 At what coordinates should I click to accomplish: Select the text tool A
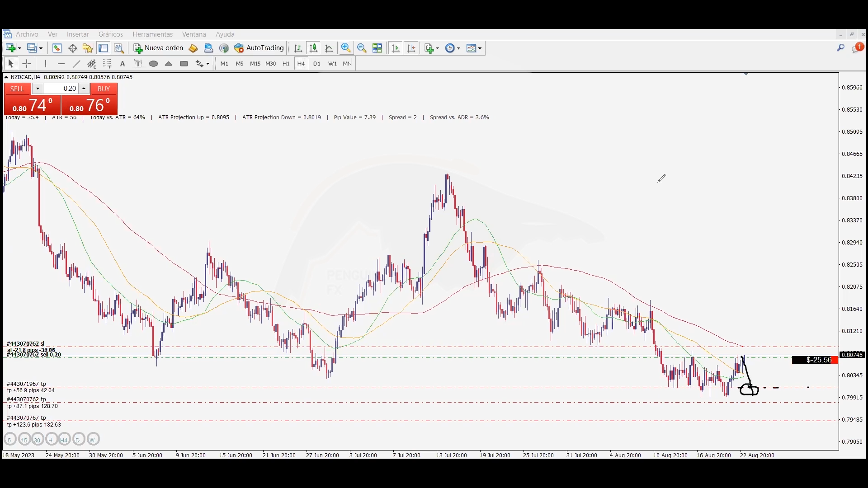tap(123, 64)
